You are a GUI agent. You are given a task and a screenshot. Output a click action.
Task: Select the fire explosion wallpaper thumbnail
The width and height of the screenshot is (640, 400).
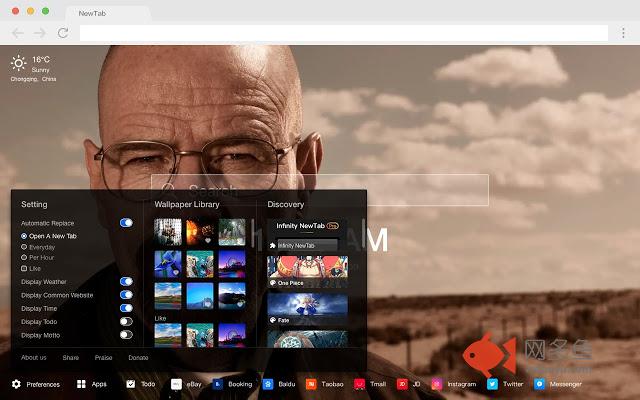200,232
